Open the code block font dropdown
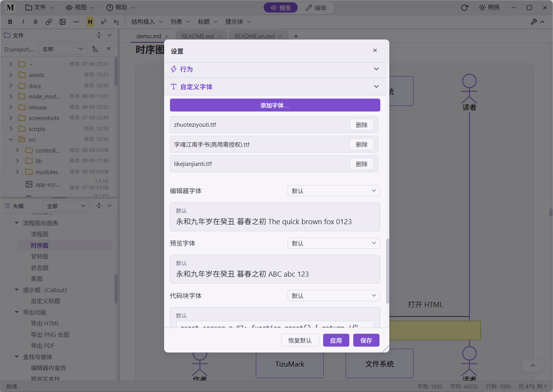The width and height of the screenshot is (553, 392). 334,296
